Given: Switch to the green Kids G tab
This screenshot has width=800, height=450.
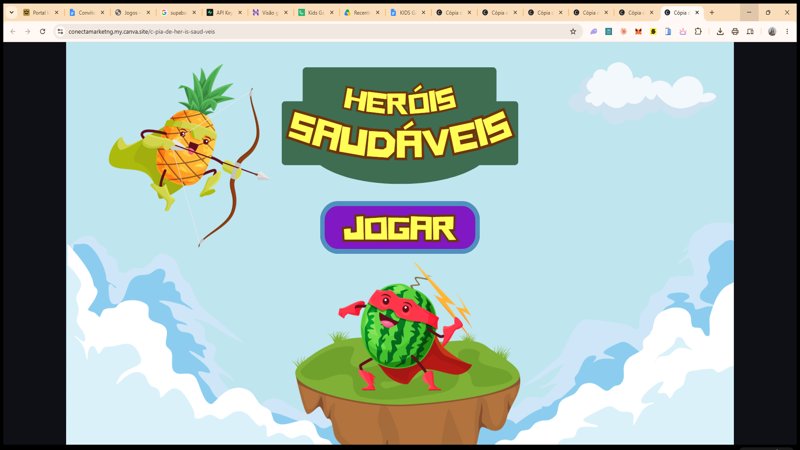Looking at the screenshot, I should [x=316, y=12].
